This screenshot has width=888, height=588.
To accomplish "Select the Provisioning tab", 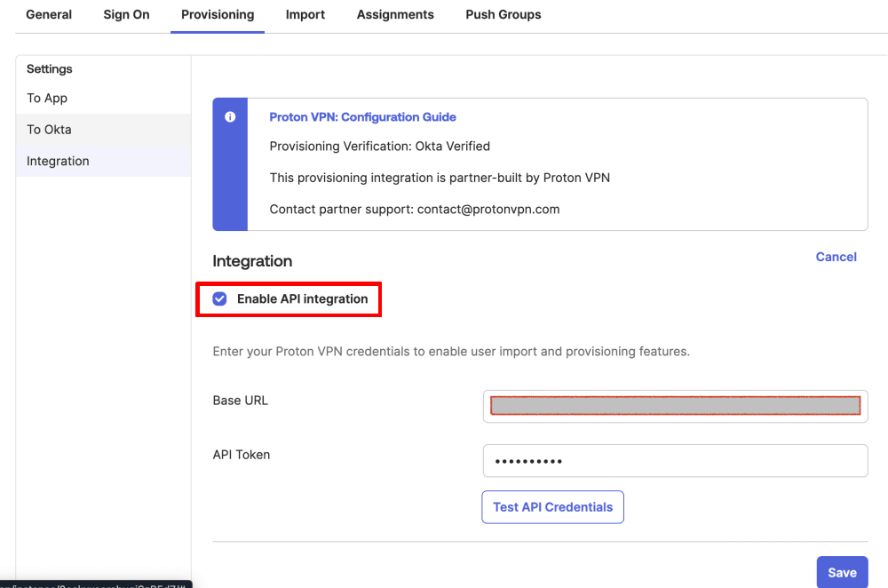I will [218, 15].
